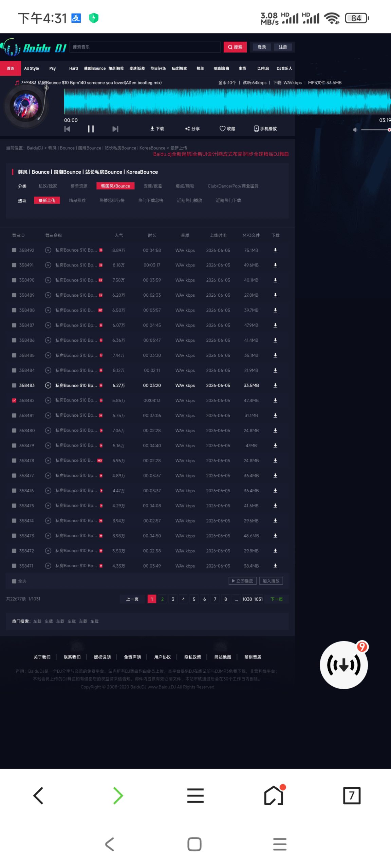Download track 358486 via its arrow icon

click(x=275, y=340)
